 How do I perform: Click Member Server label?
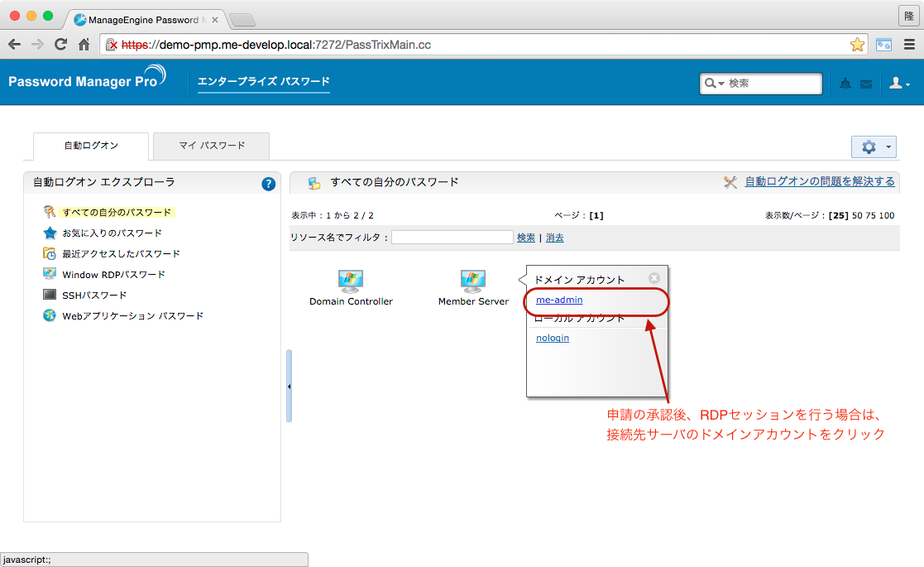(x=473, y=301)
